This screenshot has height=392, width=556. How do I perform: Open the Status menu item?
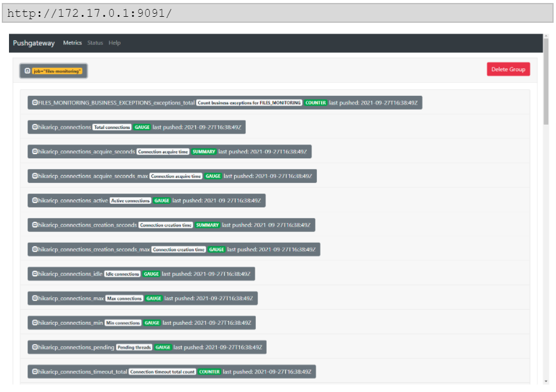[x=95, y=43]
